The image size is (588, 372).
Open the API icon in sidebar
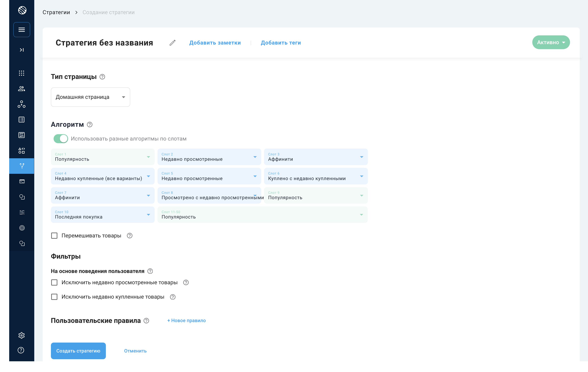pyautogui.click(x=22, y=135)
